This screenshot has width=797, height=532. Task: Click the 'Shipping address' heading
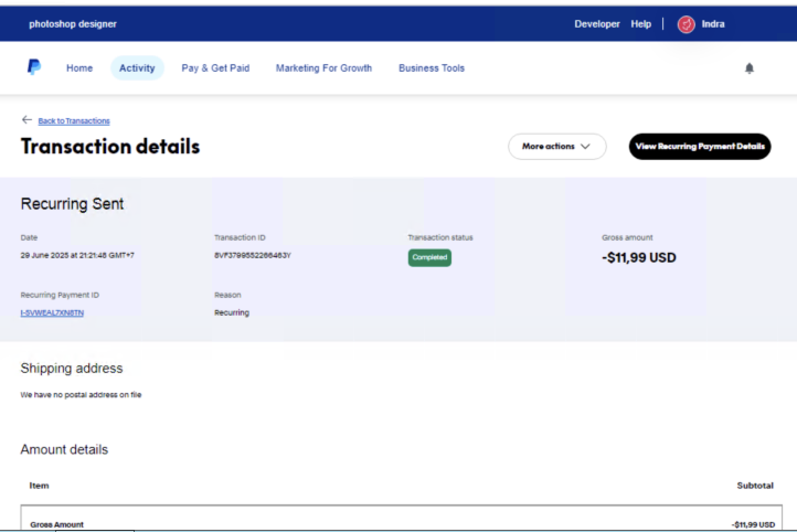point(72,369)
